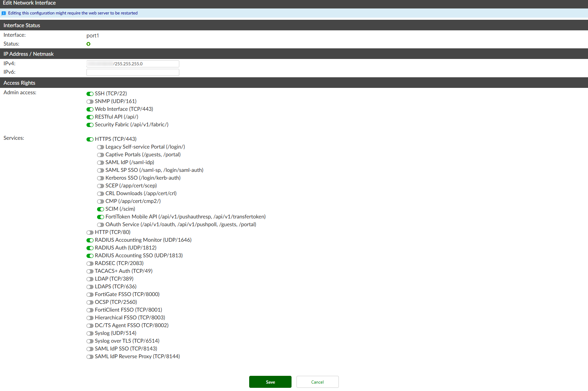The width and height of the screenshot is (588, 391).
Task: Click inside the IPv6 input field
Action: [x=132, y=72]
